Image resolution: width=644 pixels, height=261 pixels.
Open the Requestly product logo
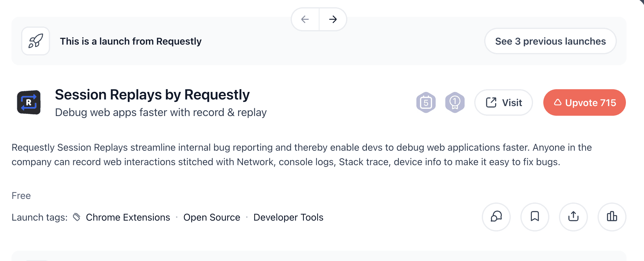pos(29,102)
